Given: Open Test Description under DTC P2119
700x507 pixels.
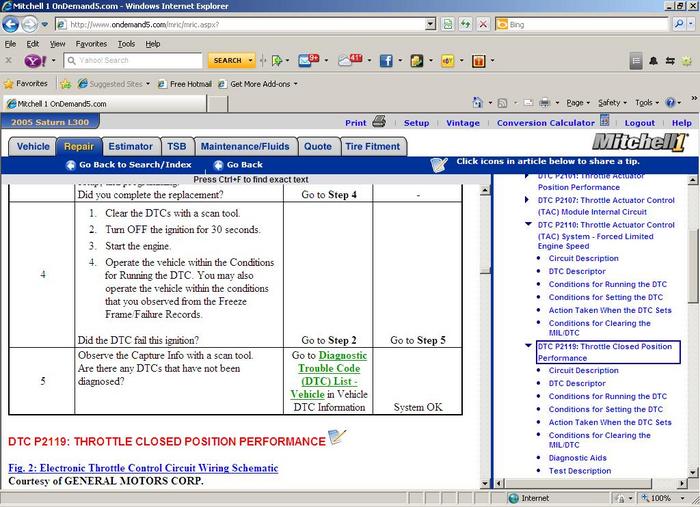Looking at the screenshot, I should click(580, 471).
